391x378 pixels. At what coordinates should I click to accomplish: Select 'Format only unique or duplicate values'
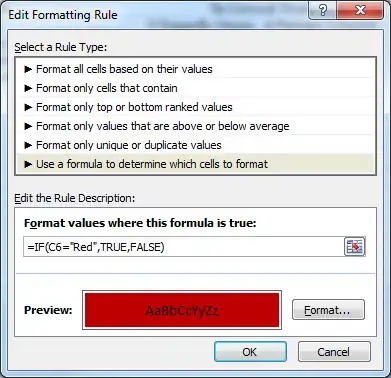(195, 145)
